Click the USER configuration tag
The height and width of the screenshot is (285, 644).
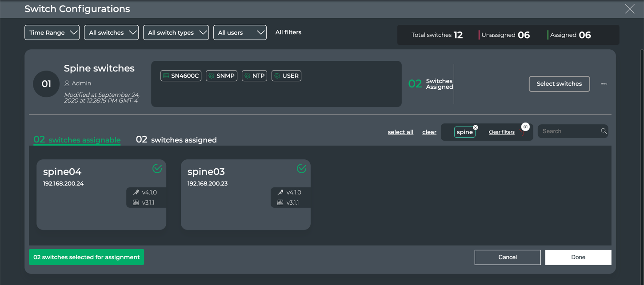[286, 76]
